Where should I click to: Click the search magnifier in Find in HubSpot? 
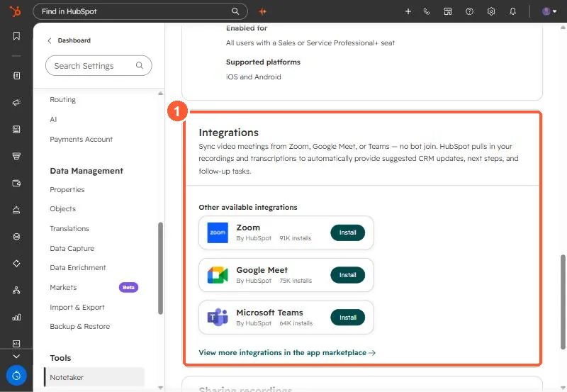click(x=235, y=11)
